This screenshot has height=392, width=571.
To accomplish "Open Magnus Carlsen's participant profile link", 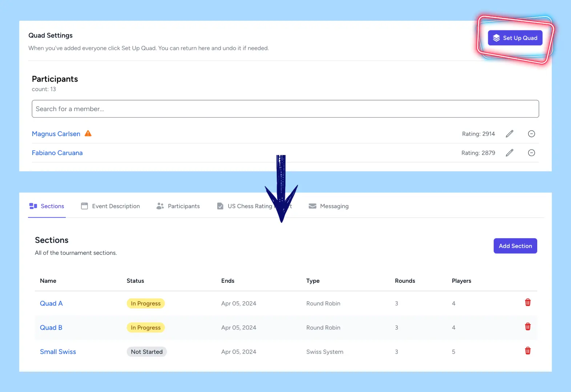I will tap(56, 134).
